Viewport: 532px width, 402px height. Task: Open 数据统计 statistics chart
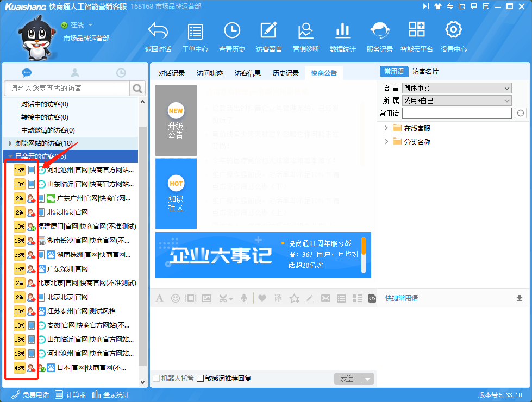343,37
